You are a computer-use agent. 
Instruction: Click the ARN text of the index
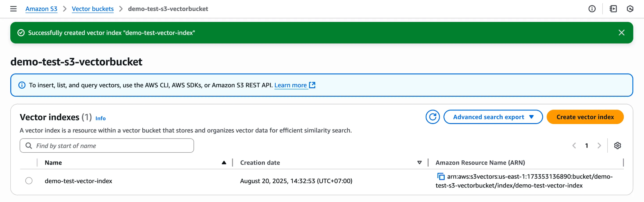pyautogui.click(x=524, y=181)
